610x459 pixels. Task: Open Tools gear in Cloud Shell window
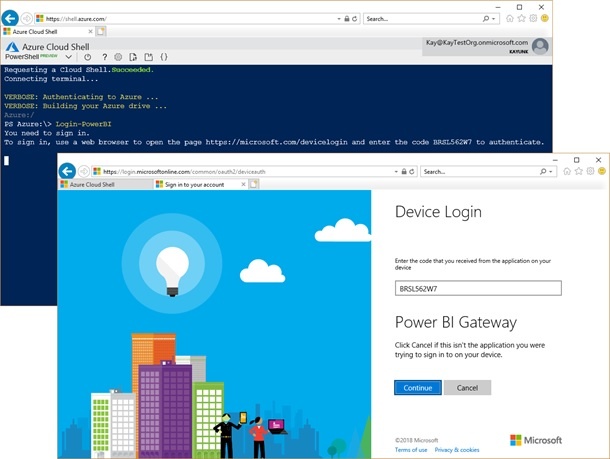(533, 18)
